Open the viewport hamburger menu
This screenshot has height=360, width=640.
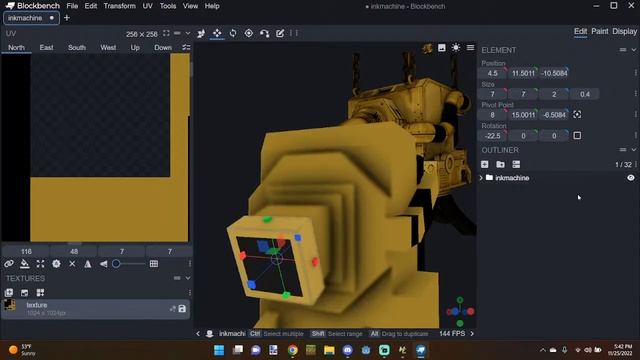click(x=471, y=48)
